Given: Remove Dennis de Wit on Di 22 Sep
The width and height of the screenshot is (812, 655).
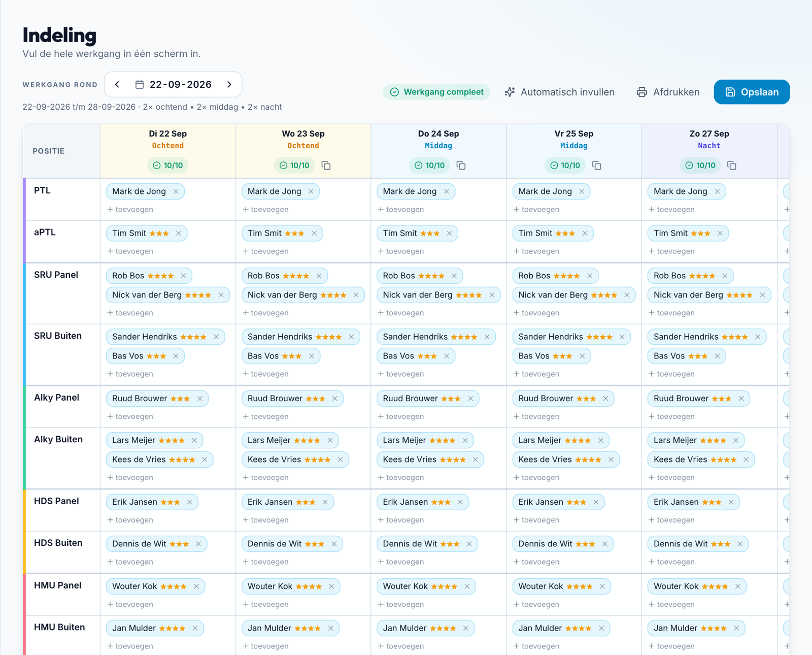Looking at the screenshot, I should (x=198, y=544).
